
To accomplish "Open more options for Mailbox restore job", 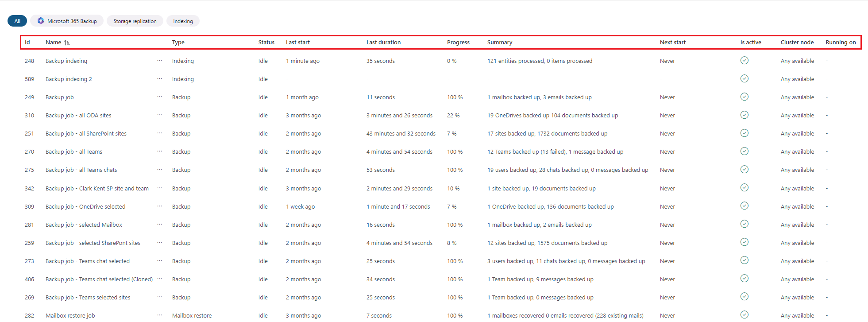I will [x=159, y=315].
